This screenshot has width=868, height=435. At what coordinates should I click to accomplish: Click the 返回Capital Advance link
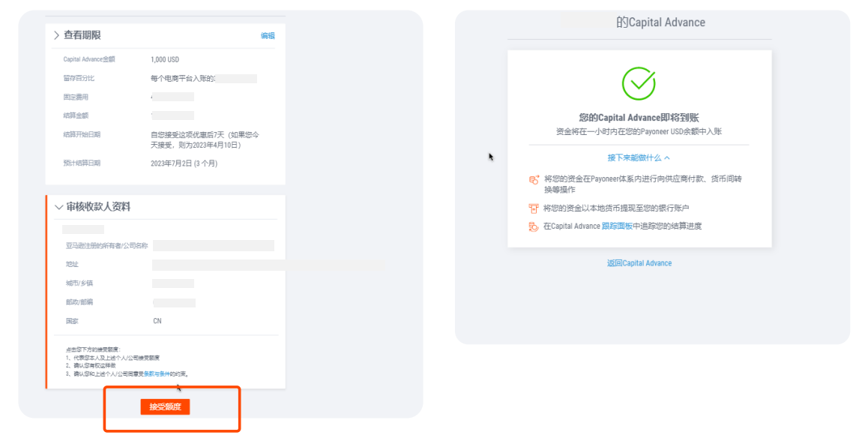(x=639, y=263)
